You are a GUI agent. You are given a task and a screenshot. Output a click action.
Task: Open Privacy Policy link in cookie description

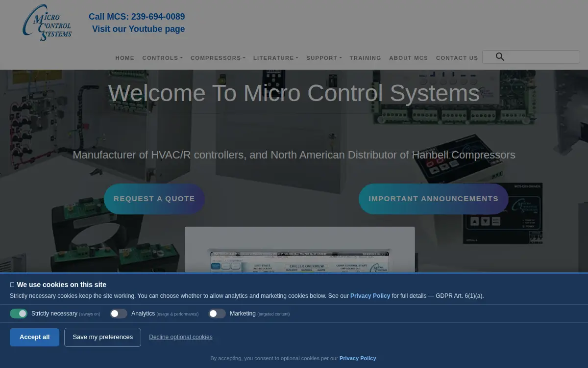tap(370, 296)
